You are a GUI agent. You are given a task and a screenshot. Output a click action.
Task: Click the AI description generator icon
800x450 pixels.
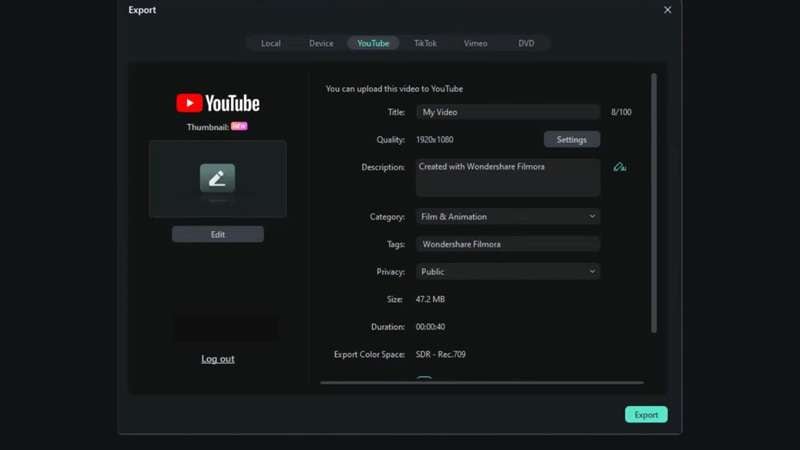click(x=619, y=167)
